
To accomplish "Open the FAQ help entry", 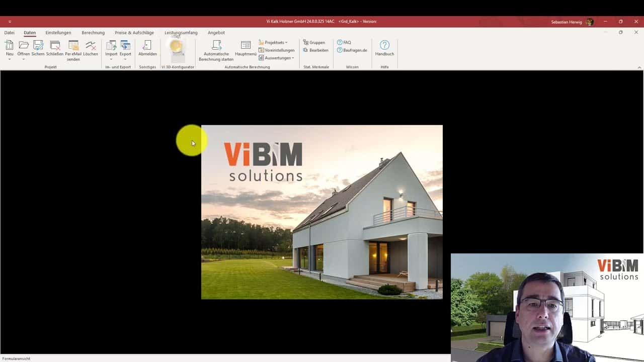I will (x=344, y=43).
